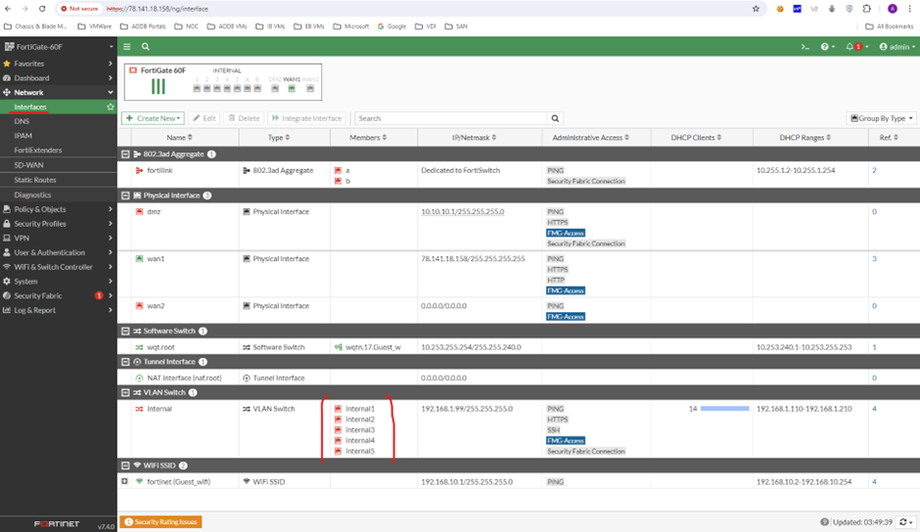Go back in browser history
Screen dimensions: 920x532
[8, 9]
